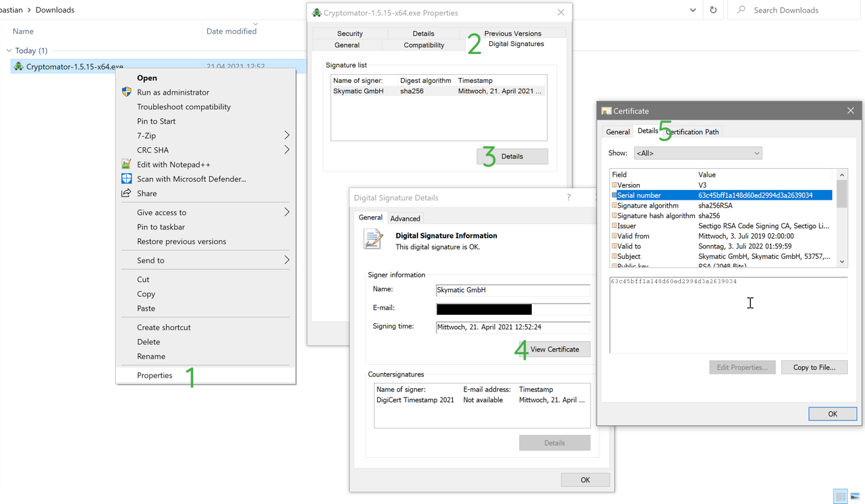Image resolution: width=865 pixels, height=504 pixels.
Task: Click the Cryptomator icon in Properties title bar
Action: coord(317,12)
